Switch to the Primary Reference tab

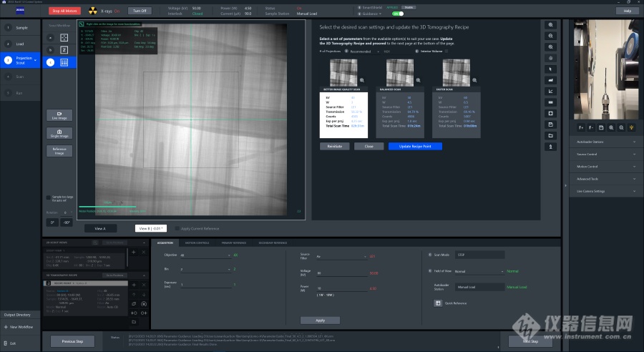point(234,243)
